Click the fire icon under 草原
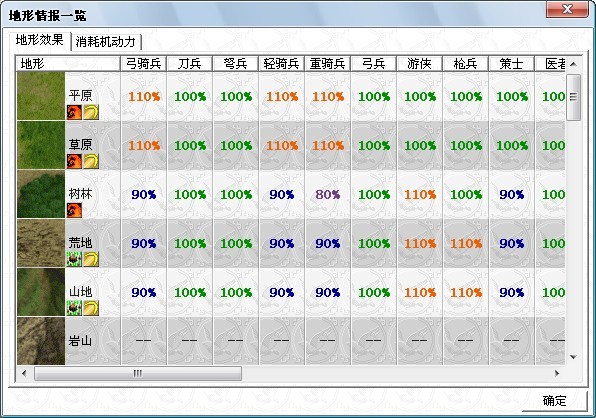 tap(74, 161)
